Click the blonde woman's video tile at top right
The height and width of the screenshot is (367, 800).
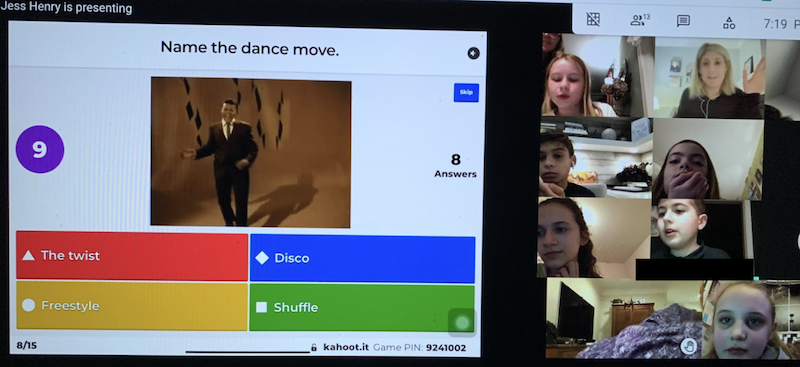tap(709, 78)
